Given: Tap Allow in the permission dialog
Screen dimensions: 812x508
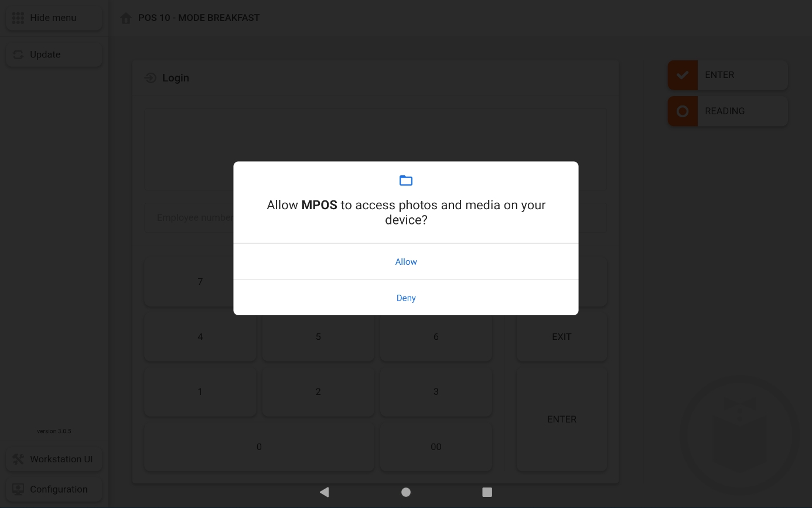Looking at the screenshot, I should [x=405, y=262].
